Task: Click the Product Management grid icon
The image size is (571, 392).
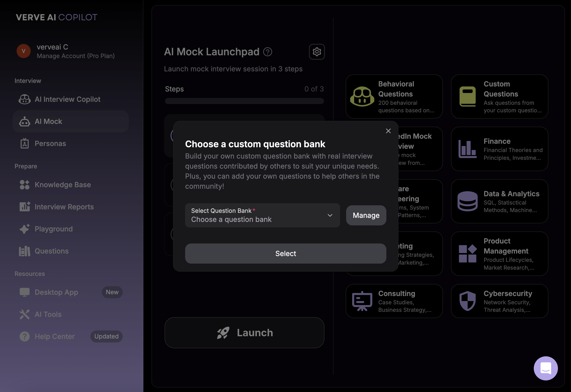Action: click(x=467, y=254)
